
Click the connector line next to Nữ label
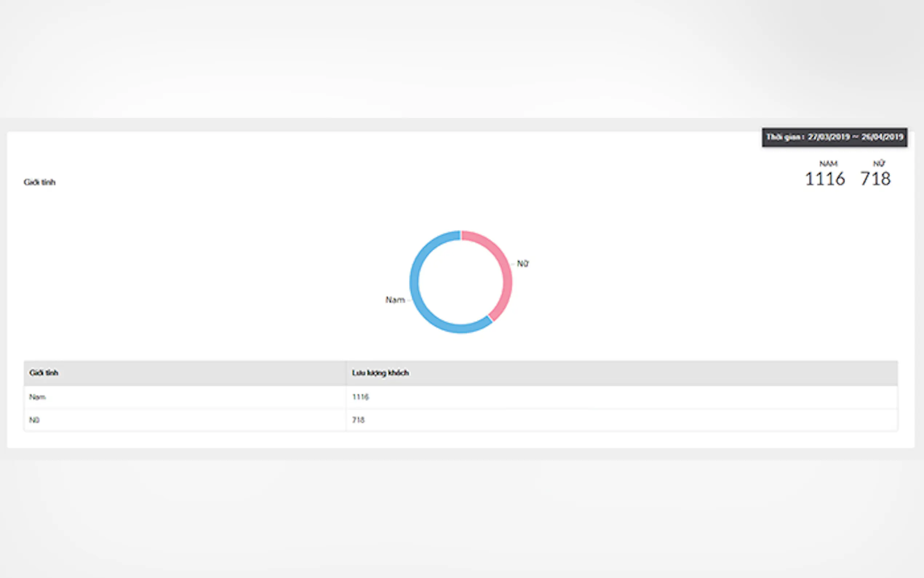click(x=513, y=265)
